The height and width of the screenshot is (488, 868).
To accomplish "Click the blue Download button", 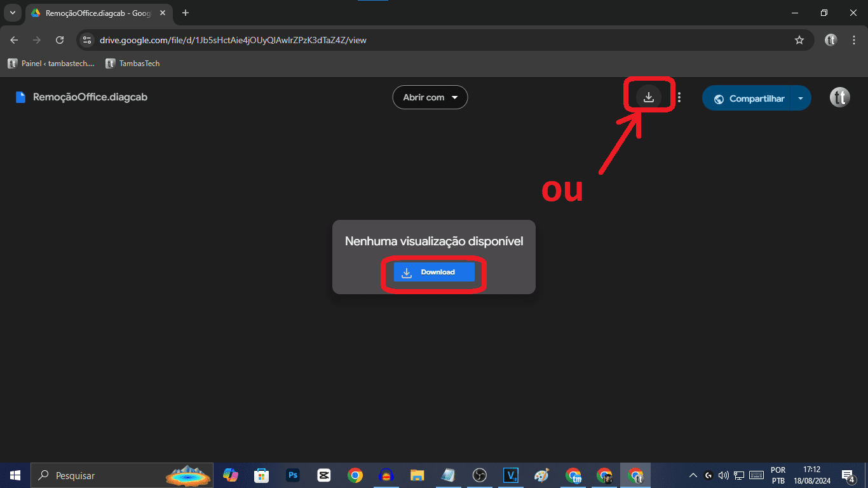I will click(434, 272).
